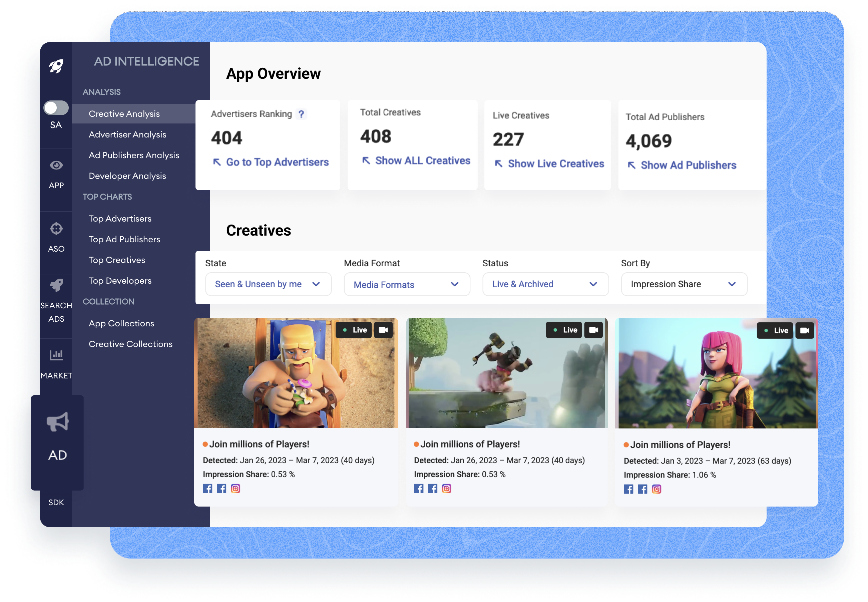This screenshot has height=602, width=868.
Task: Click Go to Top Advertisers link
Action: (271, 162)
